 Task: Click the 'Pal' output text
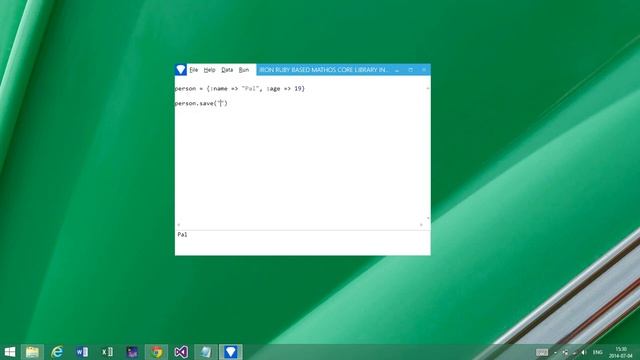pyautogui.click(x=182, y=234)
